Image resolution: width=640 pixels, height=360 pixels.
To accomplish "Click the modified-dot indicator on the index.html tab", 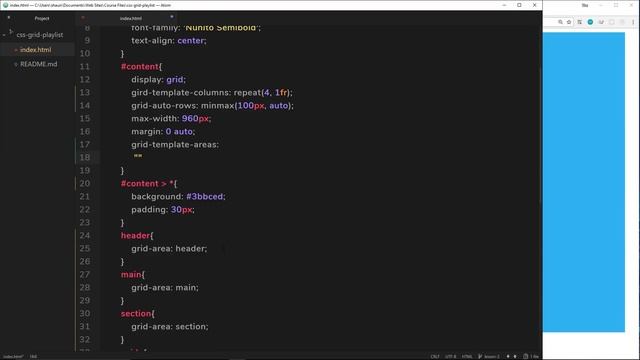I will click(x=172, y=17).
